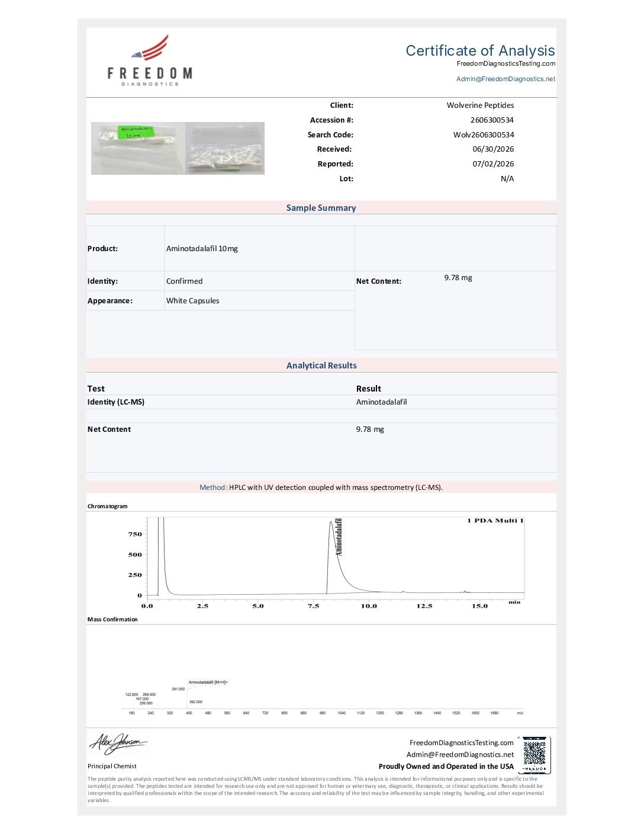Click the Alex Johnson signature
The image size is (644, 834).
pos(118,743)
